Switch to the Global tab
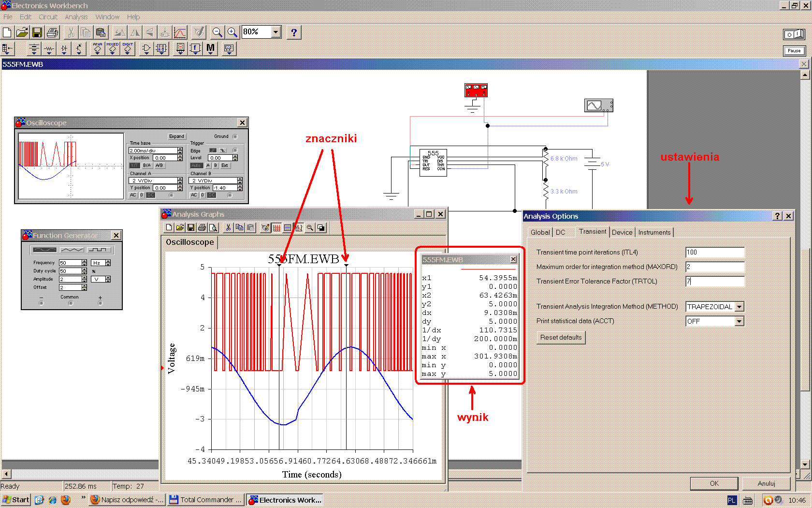Viewport: 812px width, 508px height. (x=539, y=232)
